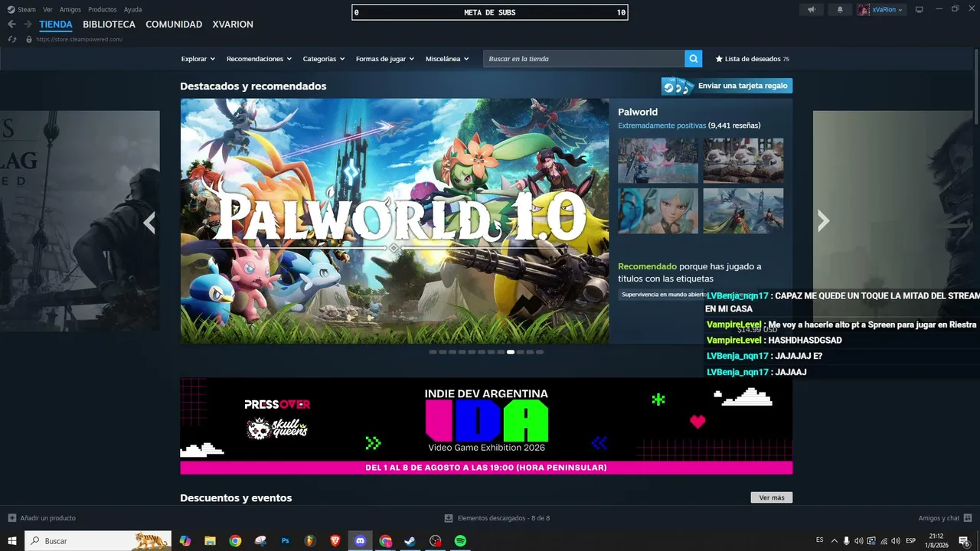Click inside the store search field
The height and width of the screenshot is (551, 980).
pos(584,59)
